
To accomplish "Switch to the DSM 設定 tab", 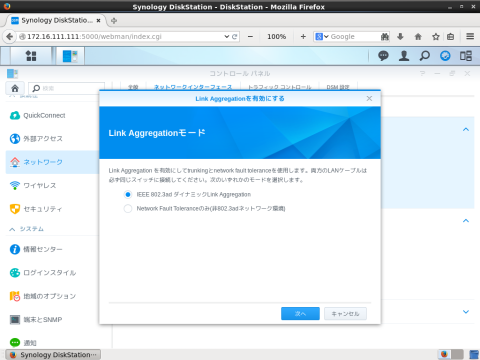I will (338, 87).
